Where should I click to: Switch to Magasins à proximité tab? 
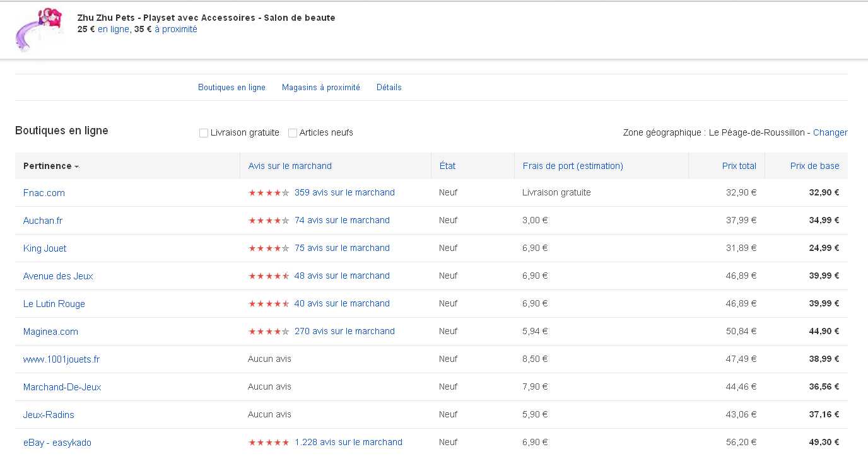click(320, 88)
